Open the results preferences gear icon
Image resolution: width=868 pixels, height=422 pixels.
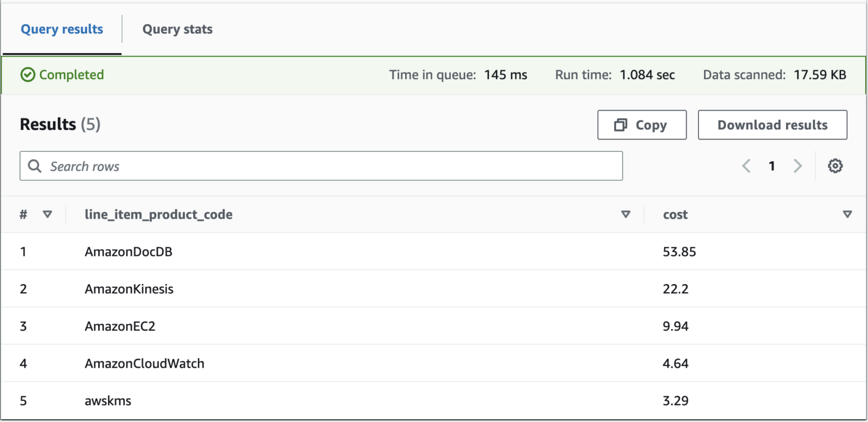(x=835, y=166)
